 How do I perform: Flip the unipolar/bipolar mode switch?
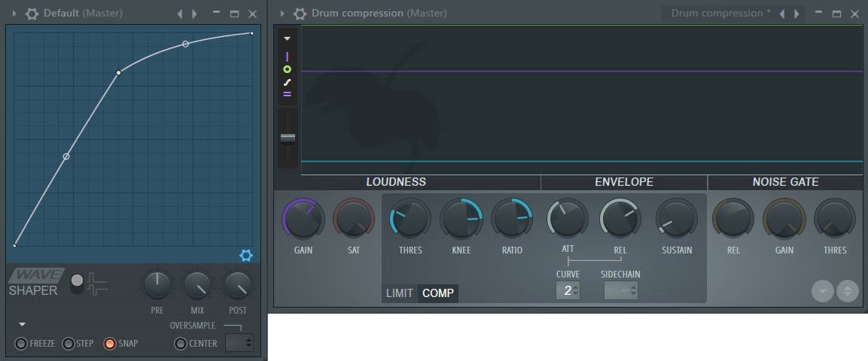(x=78, y=284)
